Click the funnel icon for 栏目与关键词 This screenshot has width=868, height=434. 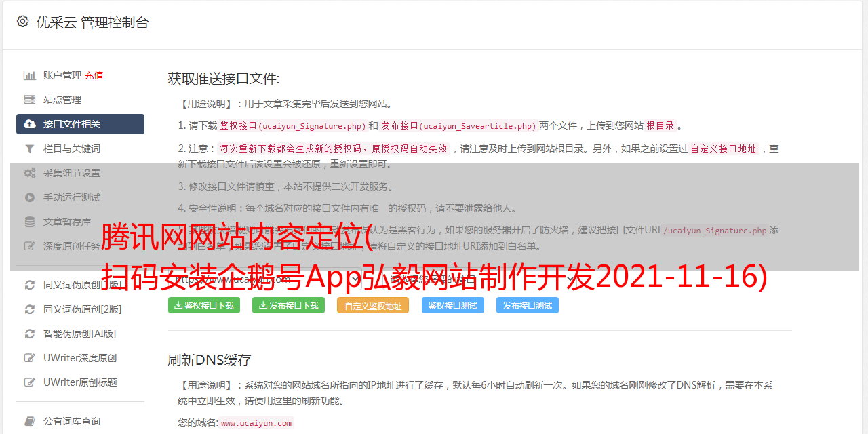(30, 149)
